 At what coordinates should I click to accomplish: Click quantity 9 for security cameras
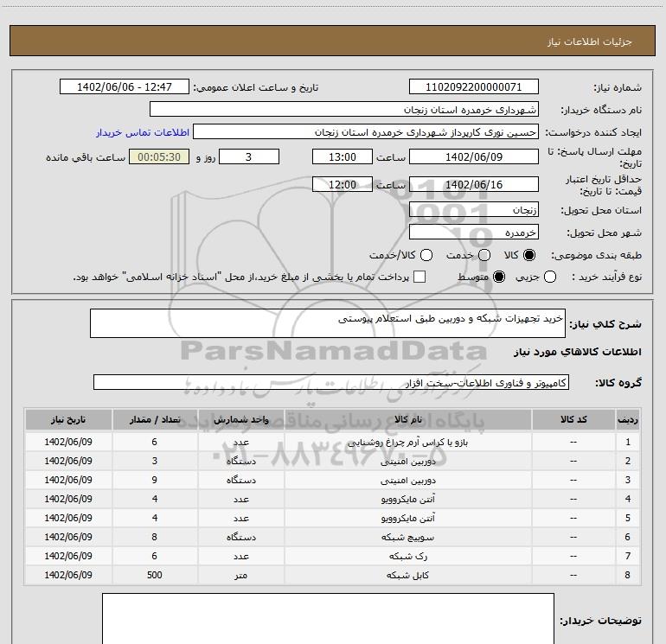click(155, 480)
